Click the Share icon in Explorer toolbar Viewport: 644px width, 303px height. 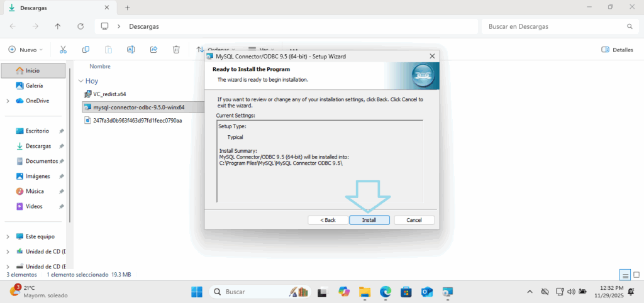coord(153,50)
